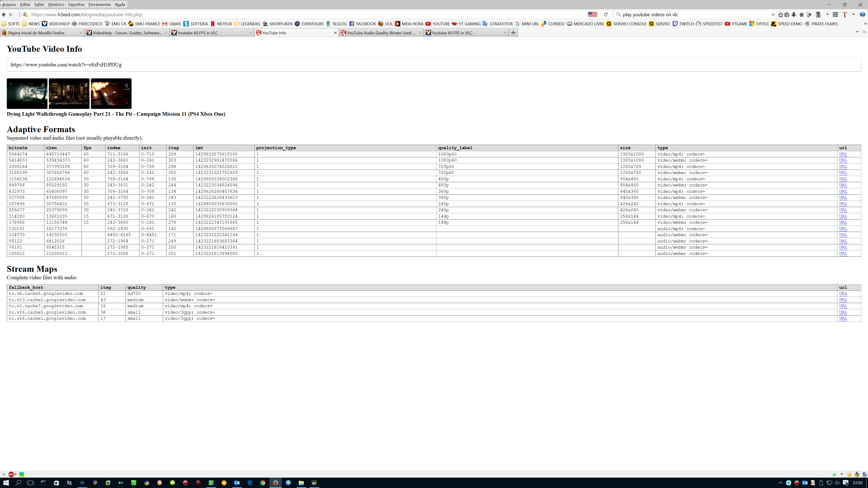Screen dimensions: 868x488
Task: Click the gold star status bar icon
Action: pos(849,474)
